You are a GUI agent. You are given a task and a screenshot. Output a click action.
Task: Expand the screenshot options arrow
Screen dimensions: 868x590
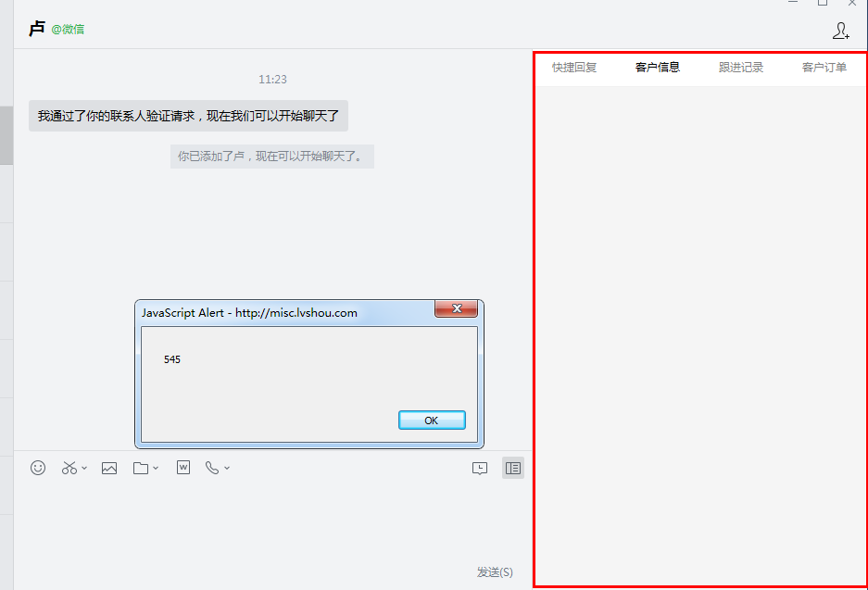coord(84,469)
